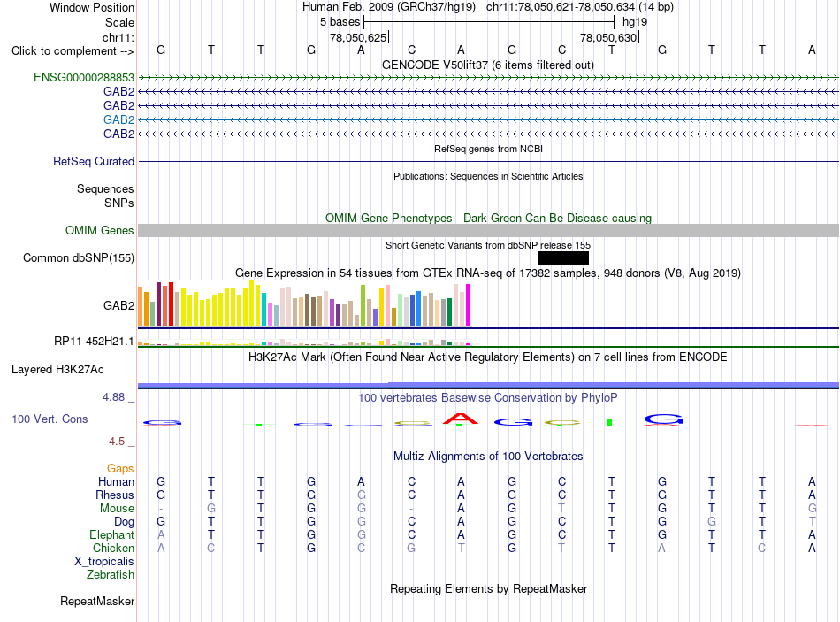840x622 pixels.
Task: Click the Rhesus species row label
Action: [x=115, y=495]
